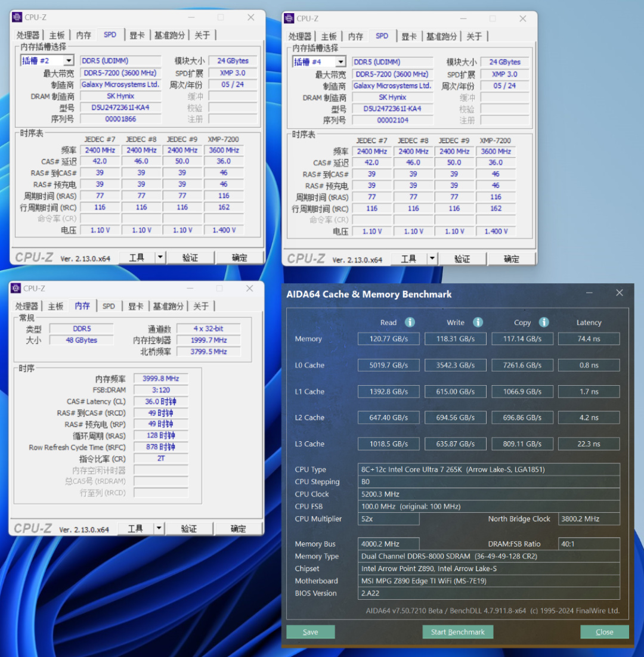
Task: Click 工具 button in slot #2 window
Action: pyautogui.click(x=137, y=258)
